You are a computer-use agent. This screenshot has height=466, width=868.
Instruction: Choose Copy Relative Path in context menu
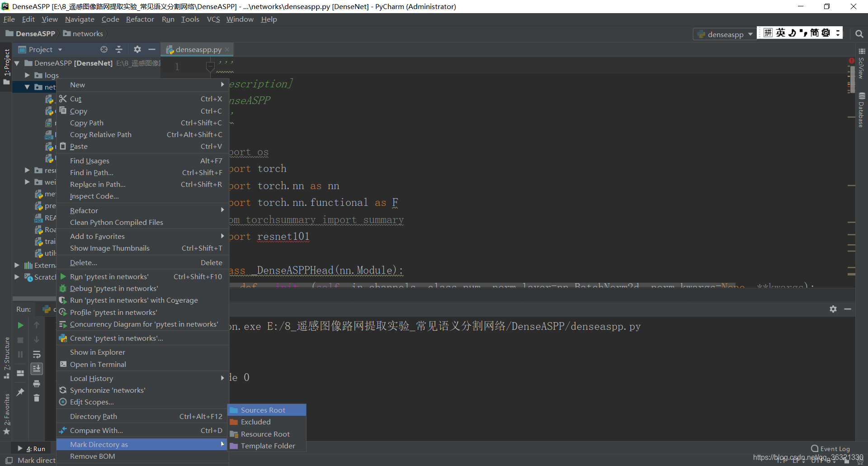click(x=142, y=134)
